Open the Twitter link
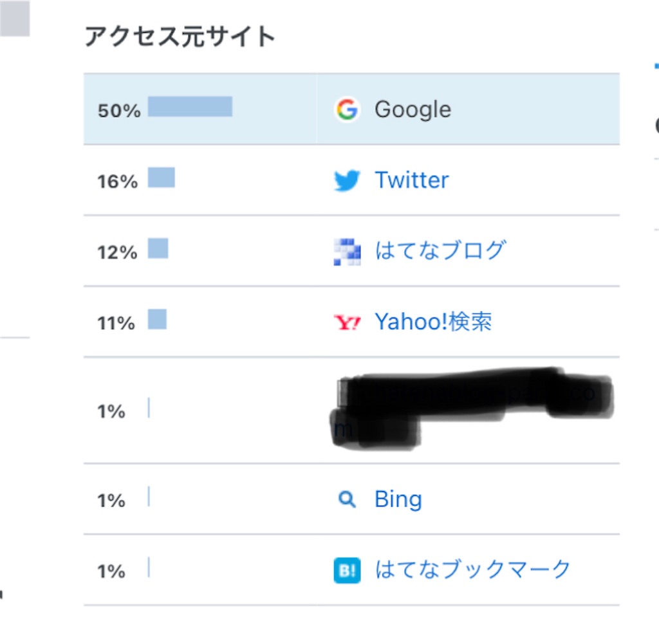Image resolution: width=659 pixels, height=644 pixels. pyautogui.click(x=411, y=180)
